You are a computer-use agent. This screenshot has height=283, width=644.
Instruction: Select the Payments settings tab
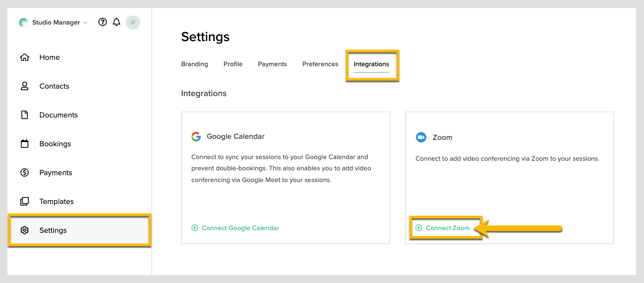pos(273,64)
